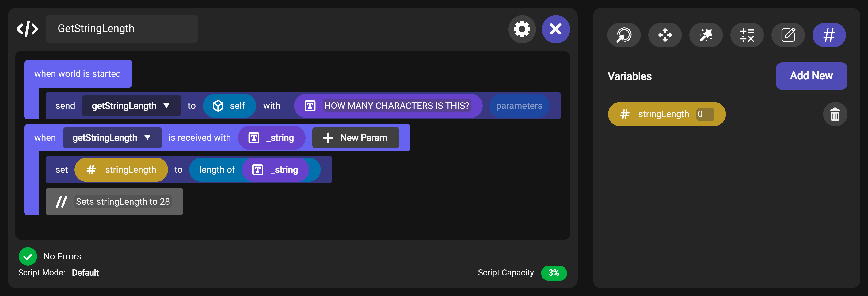This screenshot has height=296, width=868.
Task: Click the comment text Sets stringLength to 28
Action: 123,201
